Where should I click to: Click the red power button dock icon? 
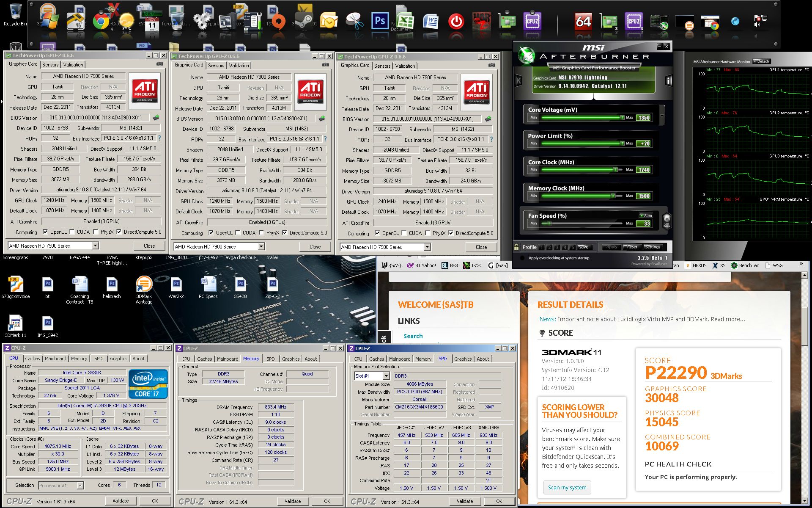coord(456,21)
